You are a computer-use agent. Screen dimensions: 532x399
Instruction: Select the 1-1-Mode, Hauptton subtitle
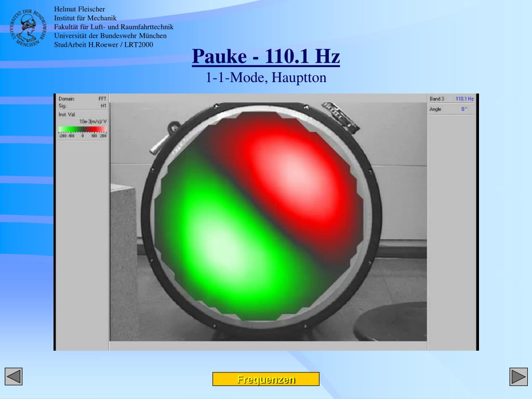pos(265,78)
